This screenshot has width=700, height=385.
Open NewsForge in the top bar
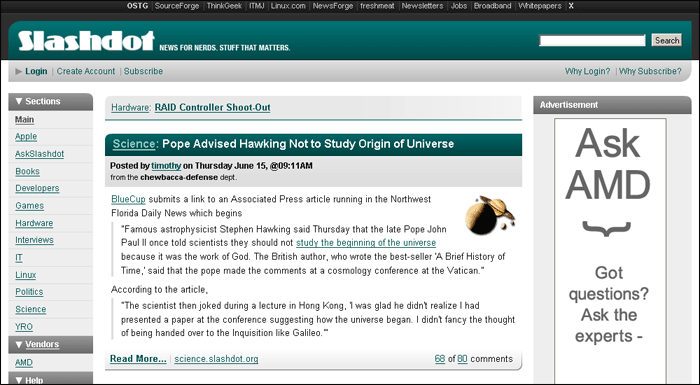[333, 6]
